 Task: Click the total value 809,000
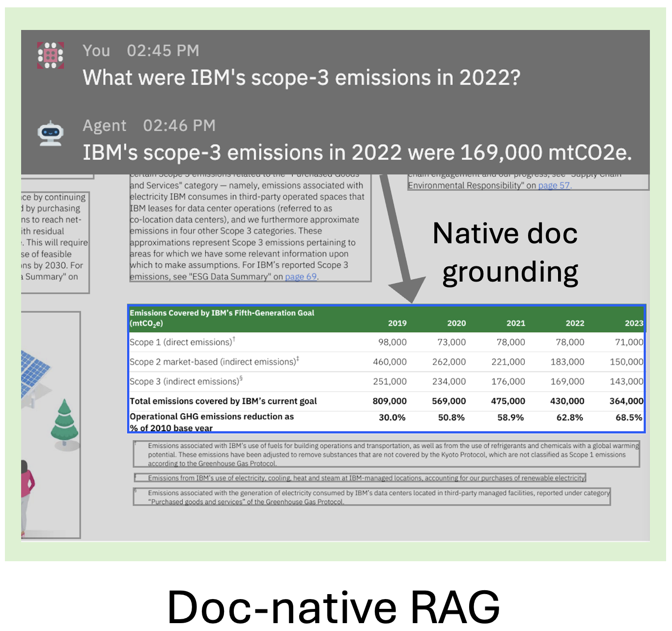point(390,401)
